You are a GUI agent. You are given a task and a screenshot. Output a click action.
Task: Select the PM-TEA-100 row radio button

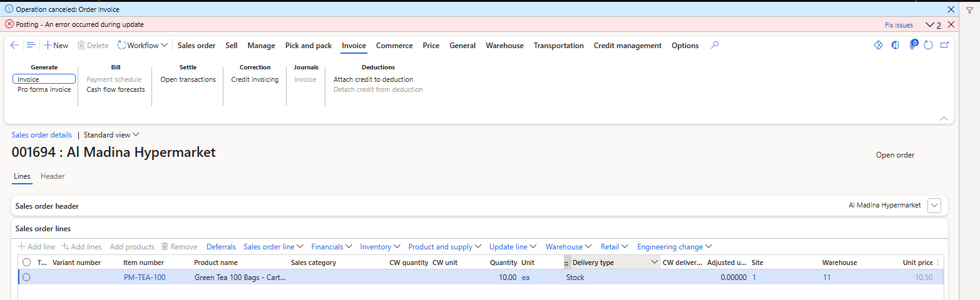point(26,277)
